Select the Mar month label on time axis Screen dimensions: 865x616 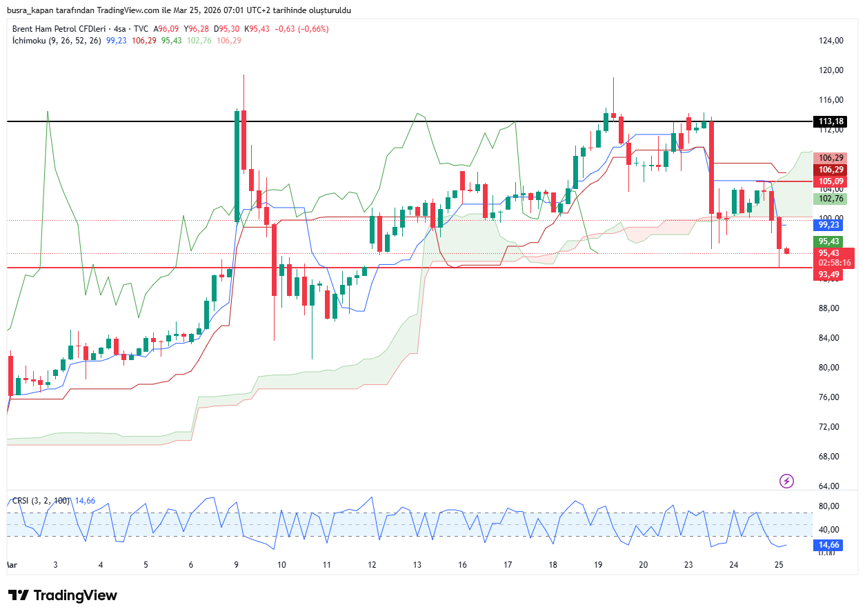(12, 565)
